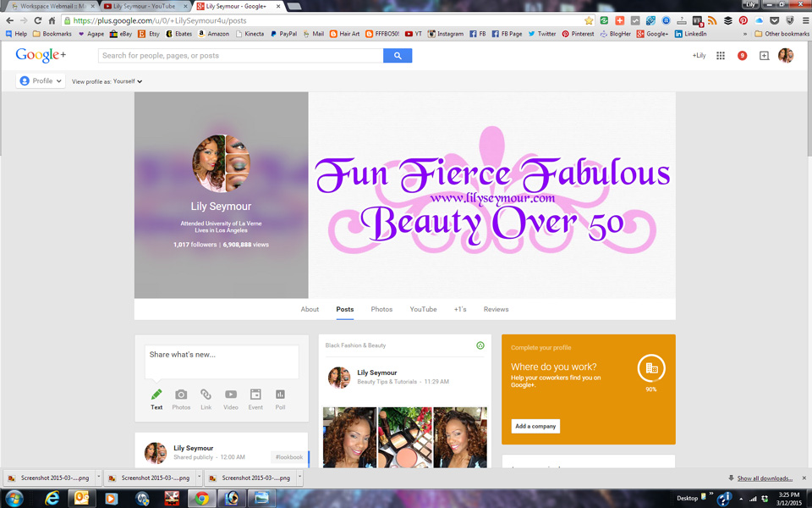Open the makeup palette photo thumbnail
The image size is (812, 508).
(405, 438)
